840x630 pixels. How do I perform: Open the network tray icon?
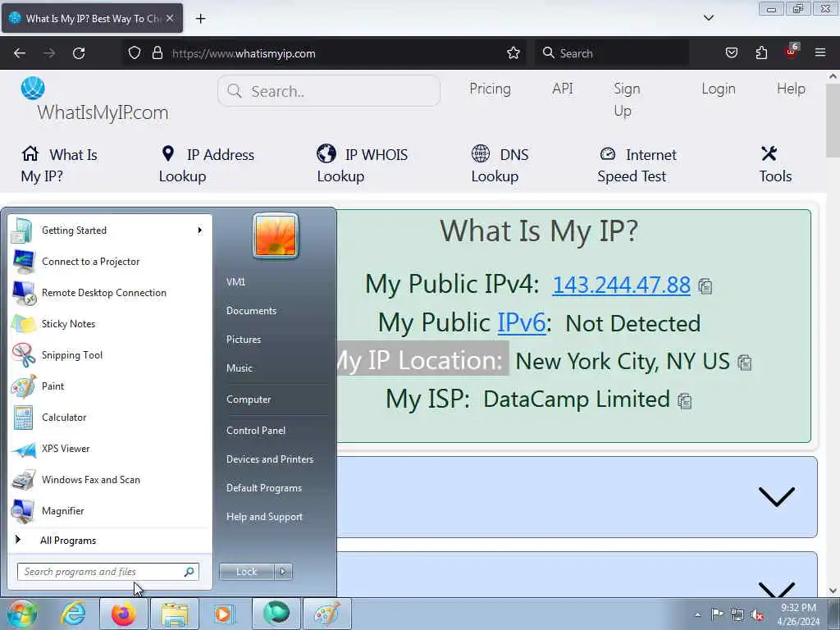(x=737, y=614)
